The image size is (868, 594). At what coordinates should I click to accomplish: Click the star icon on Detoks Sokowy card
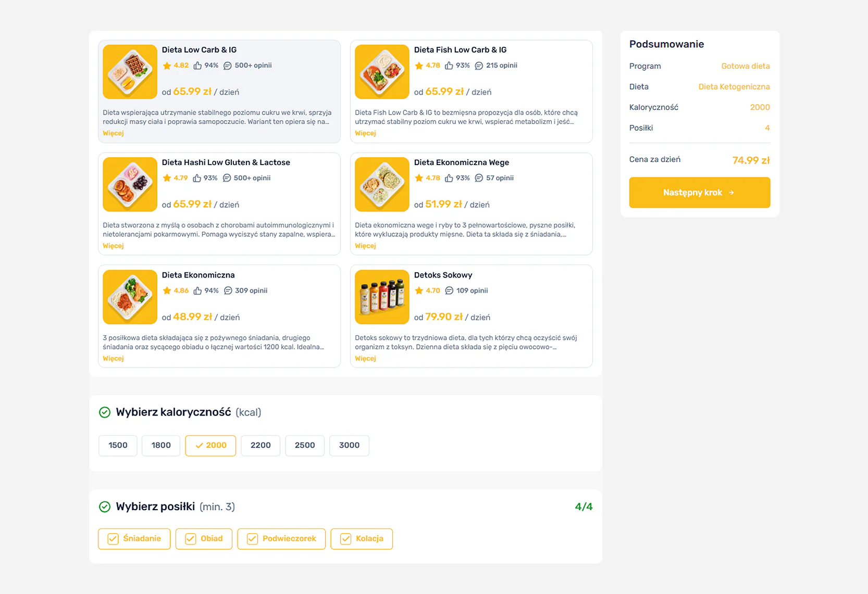tap(419, 290)
